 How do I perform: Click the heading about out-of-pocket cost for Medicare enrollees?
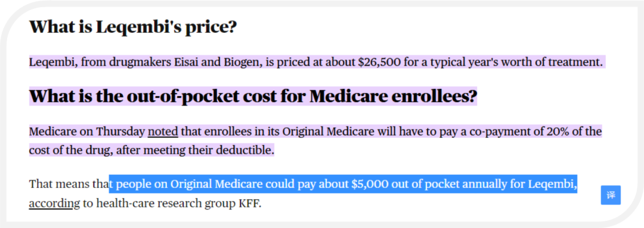pyautogui.click(x=253, y=96)
